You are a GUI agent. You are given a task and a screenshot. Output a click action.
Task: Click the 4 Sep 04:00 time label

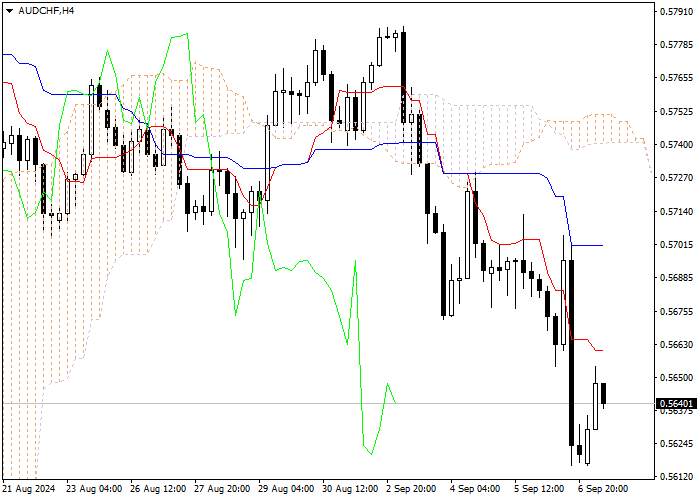[475, 489]
